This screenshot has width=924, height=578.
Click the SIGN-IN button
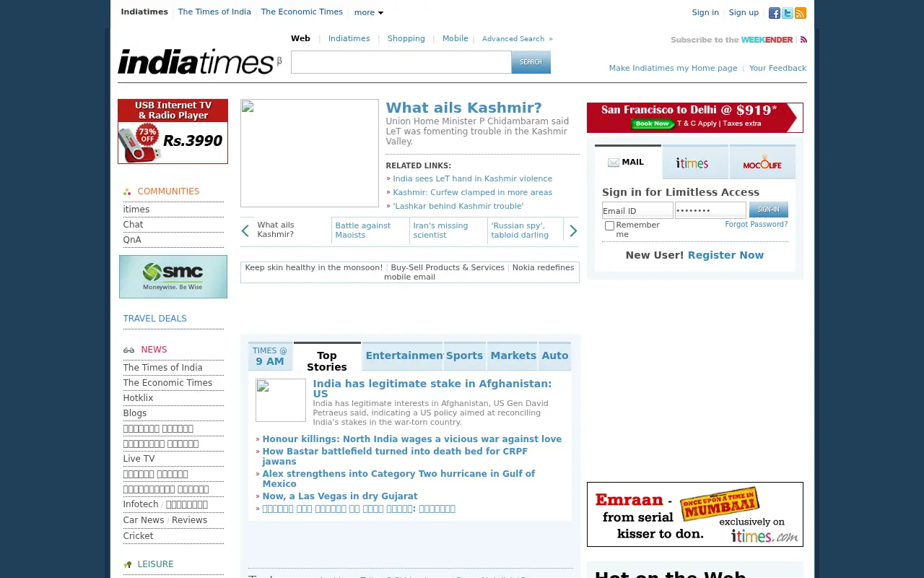(769, 210)
